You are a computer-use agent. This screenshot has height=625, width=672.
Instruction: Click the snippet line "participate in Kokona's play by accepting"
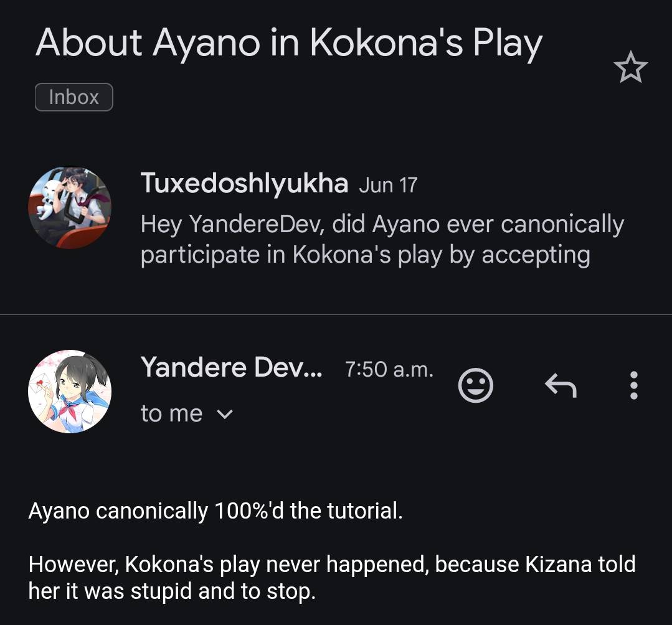pyautogui.click(x=365, y=255)
